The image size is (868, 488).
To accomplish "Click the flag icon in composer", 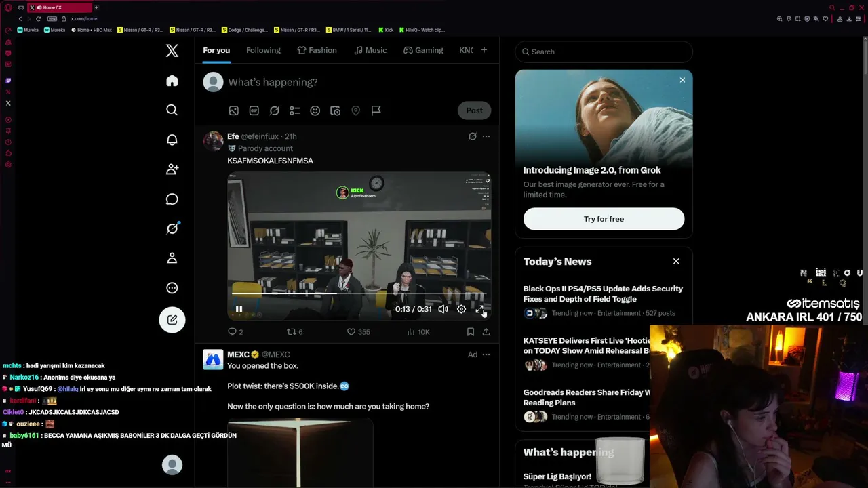I will 376,110.
